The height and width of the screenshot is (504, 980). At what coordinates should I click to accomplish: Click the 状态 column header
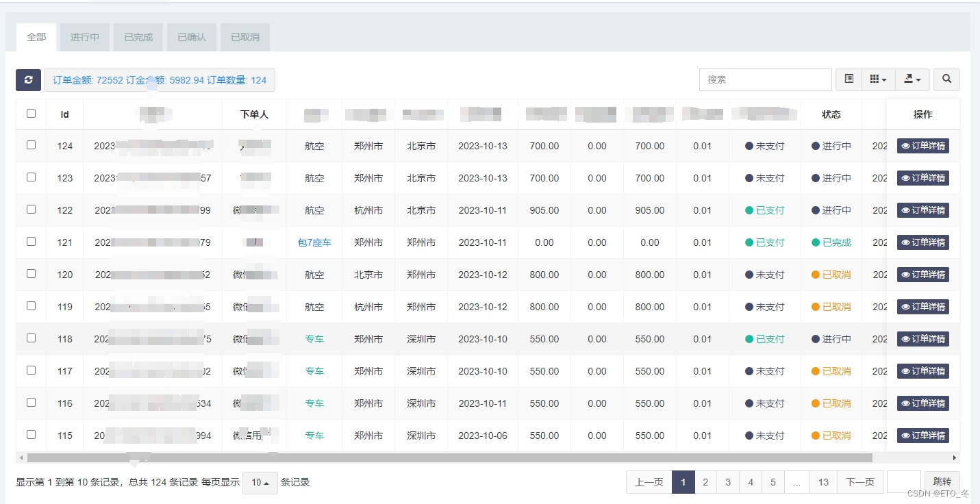(831, 114)
